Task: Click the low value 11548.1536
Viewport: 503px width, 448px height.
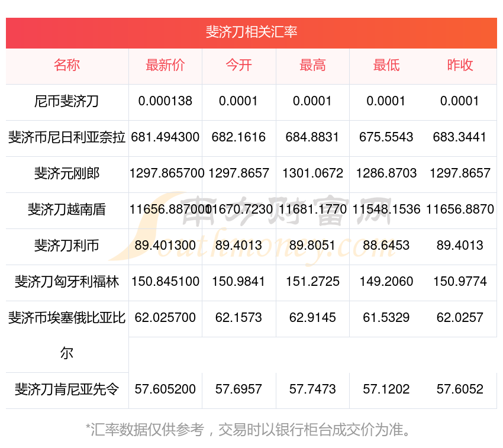Action: click(386, 210)
